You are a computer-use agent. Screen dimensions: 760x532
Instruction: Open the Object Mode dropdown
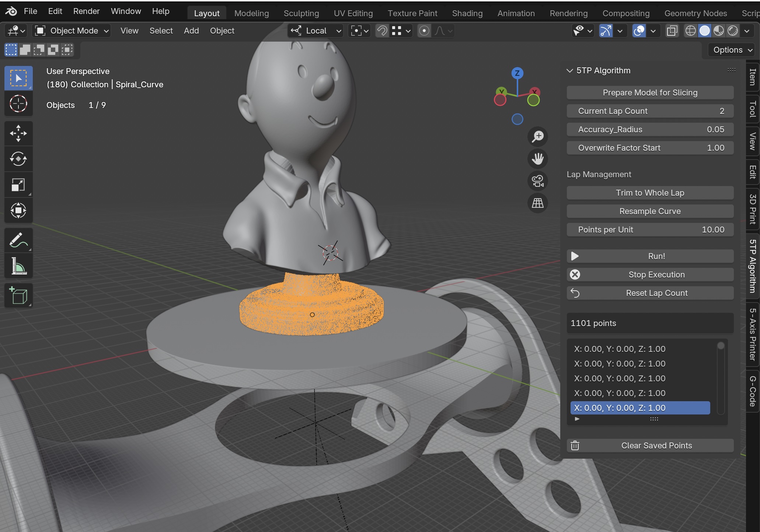pyautogui.click(x=72, y=31)
